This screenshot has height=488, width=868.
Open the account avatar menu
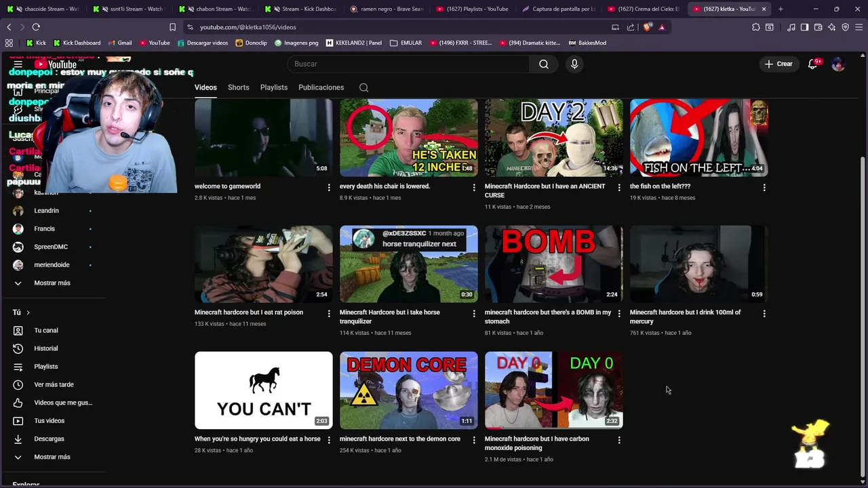[x=838, y=64]
